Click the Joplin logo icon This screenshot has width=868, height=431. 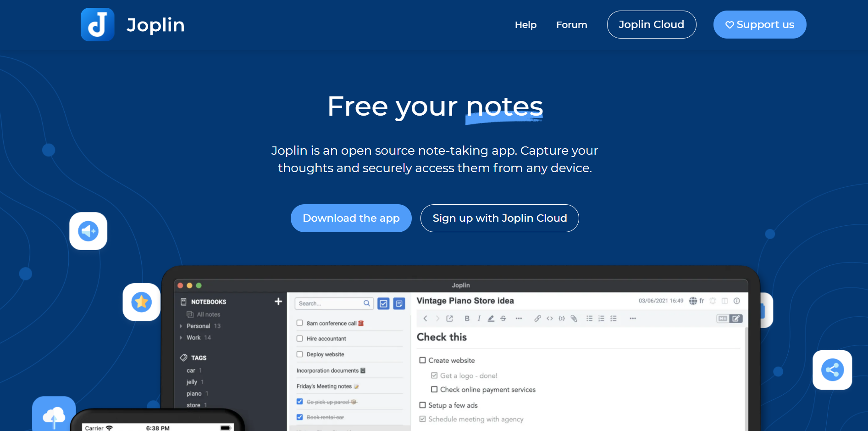tap(97, 25)
